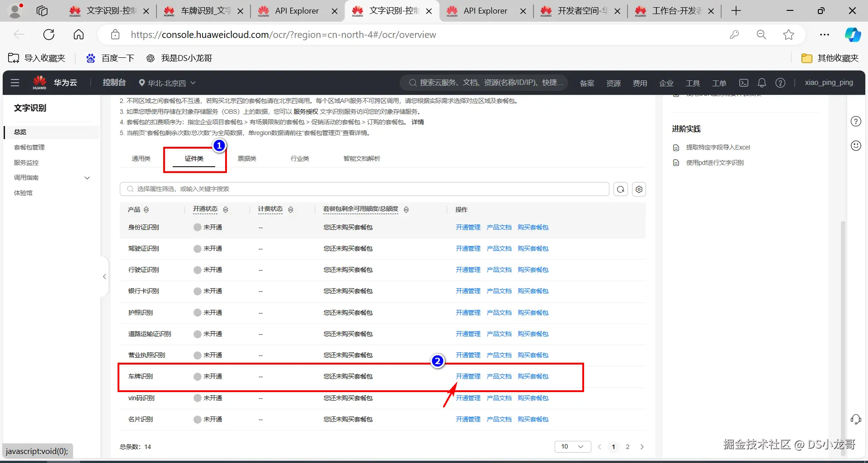868x463 pixels.
Task: View site information lock icon
Action: point(115,35)
